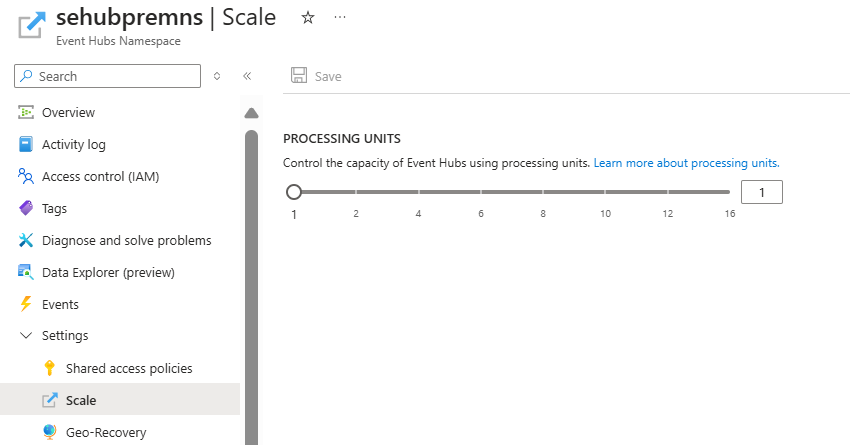Viewport: 850px width, 445px height.
Task: Click the Diagnose and solve problems wrench icon
Action: click(x=26, y=241)
